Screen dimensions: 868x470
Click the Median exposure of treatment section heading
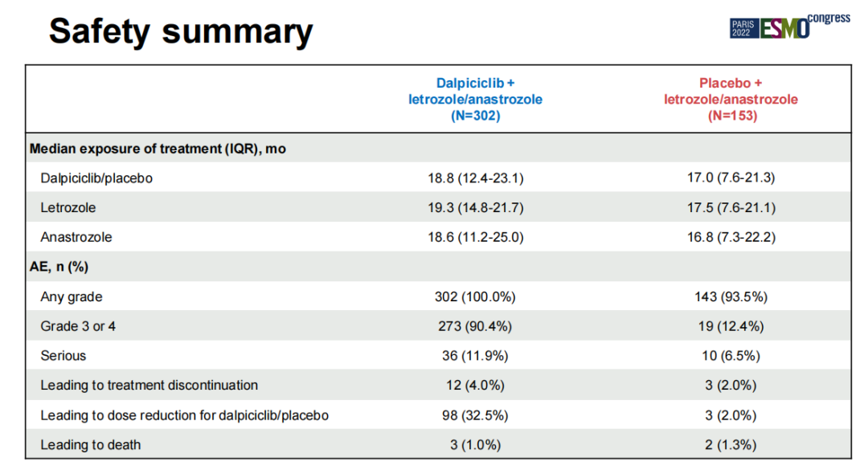158,149
